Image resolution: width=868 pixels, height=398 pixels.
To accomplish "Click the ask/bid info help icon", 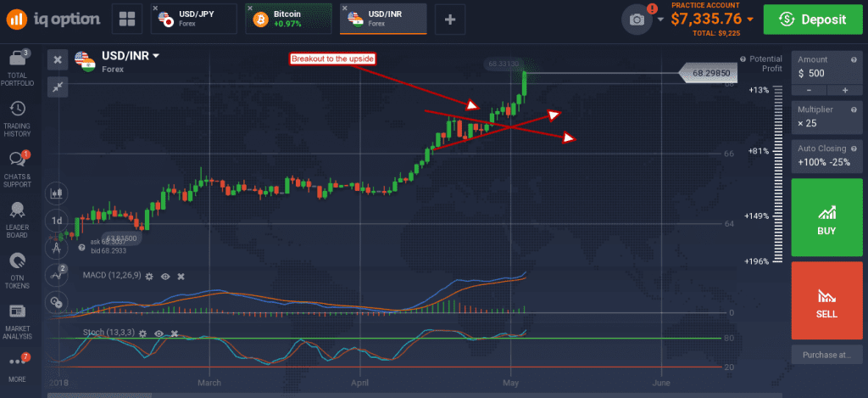I will pyautogui.click(x=81, y=248).
